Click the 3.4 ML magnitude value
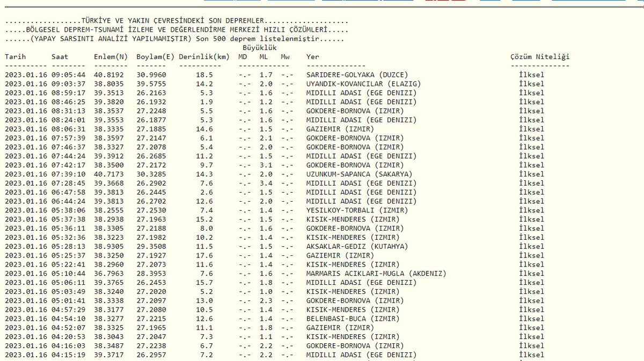Screen dimensions: 644x361 coord(266,183)
